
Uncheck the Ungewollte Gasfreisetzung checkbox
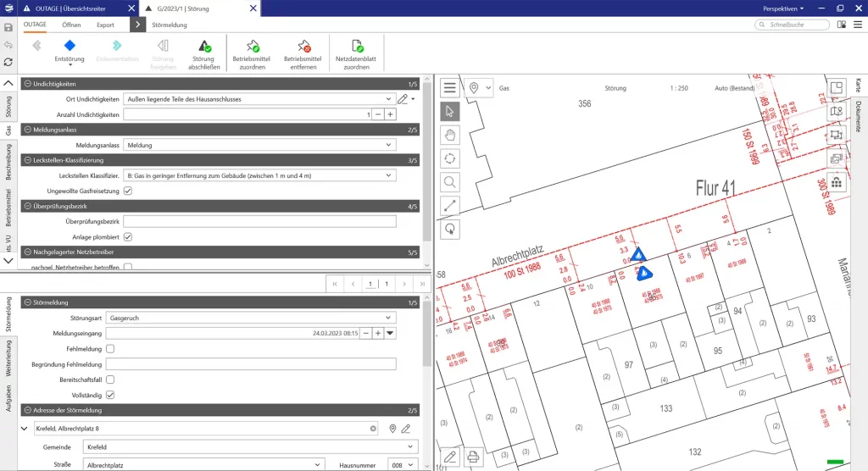tap(128, 191)
